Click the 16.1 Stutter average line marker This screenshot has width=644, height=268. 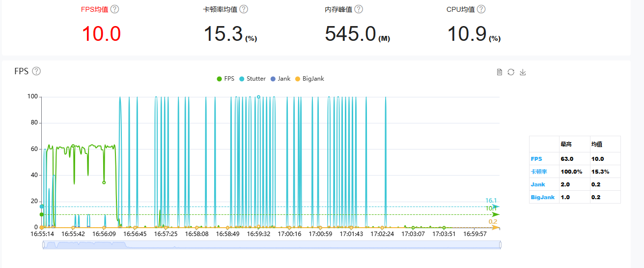pyautogui.click(x=491, y=201)
